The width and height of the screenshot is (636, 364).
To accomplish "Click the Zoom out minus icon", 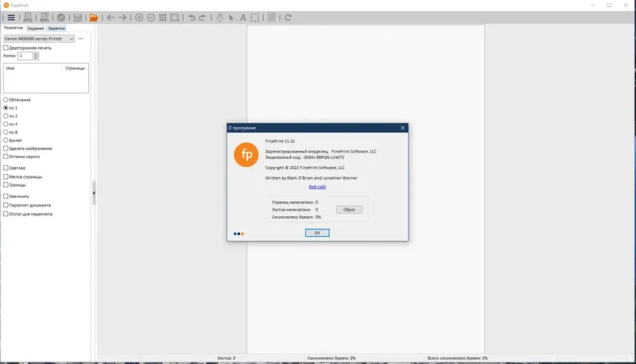I will (151, 17).
